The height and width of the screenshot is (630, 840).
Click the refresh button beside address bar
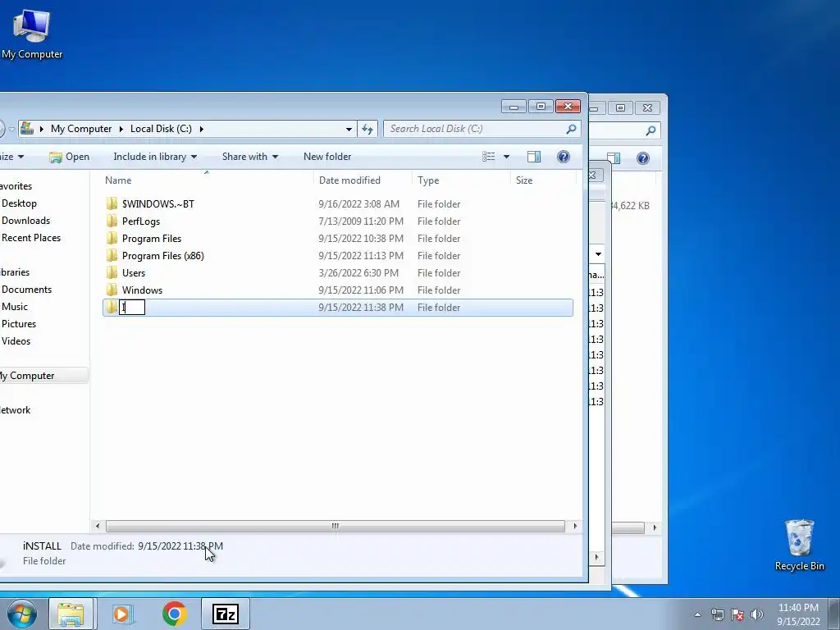click(367, 129)
